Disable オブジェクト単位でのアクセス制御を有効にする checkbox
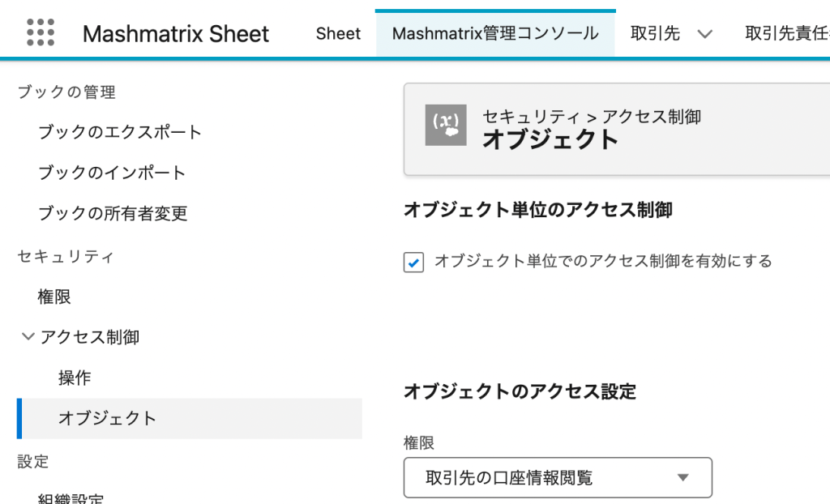Screen dimensions: 830x504 tap(413, 262)
